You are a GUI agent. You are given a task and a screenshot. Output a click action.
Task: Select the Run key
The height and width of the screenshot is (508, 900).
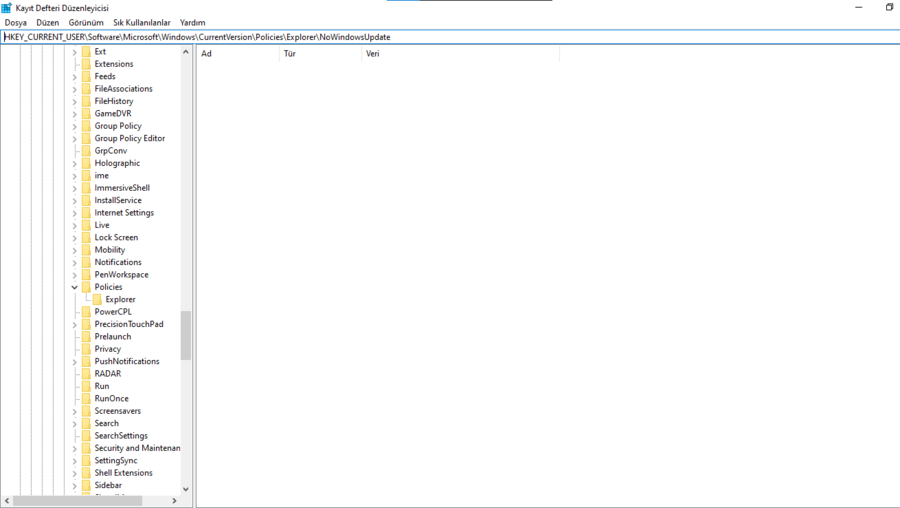tap(102, 386)
